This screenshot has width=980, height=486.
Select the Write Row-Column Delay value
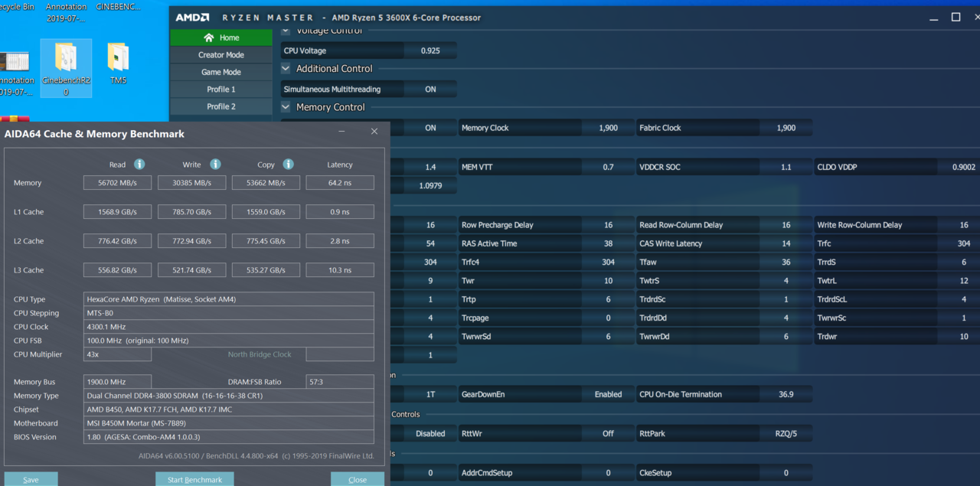(x=964, y=225)
